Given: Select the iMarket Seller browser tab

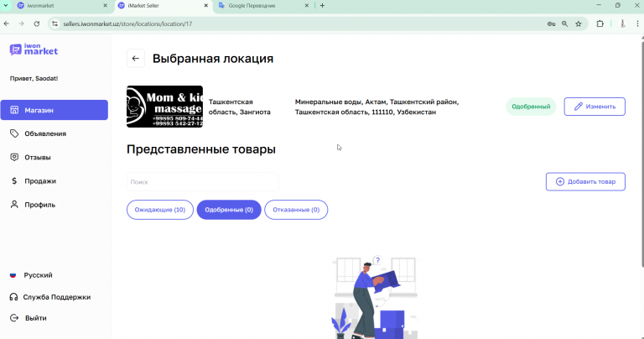Looking at the screenshot, I should (162, 6).
